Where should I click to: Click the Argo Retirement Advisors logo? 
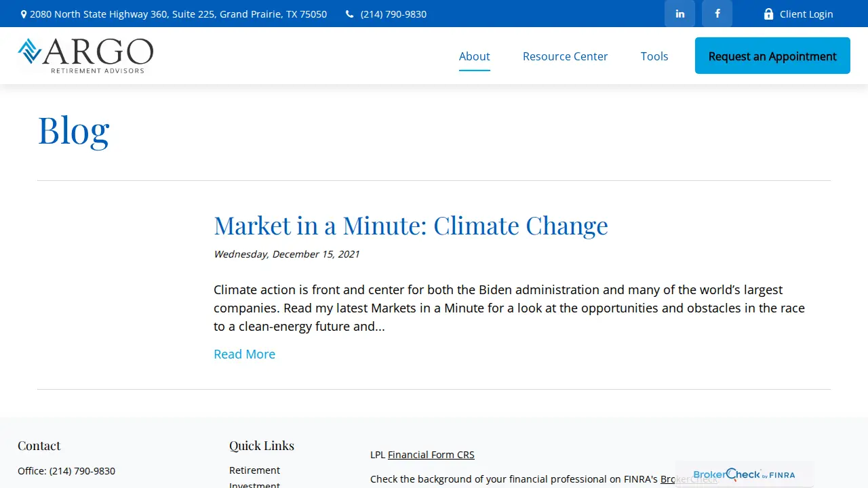coord(85,56)
